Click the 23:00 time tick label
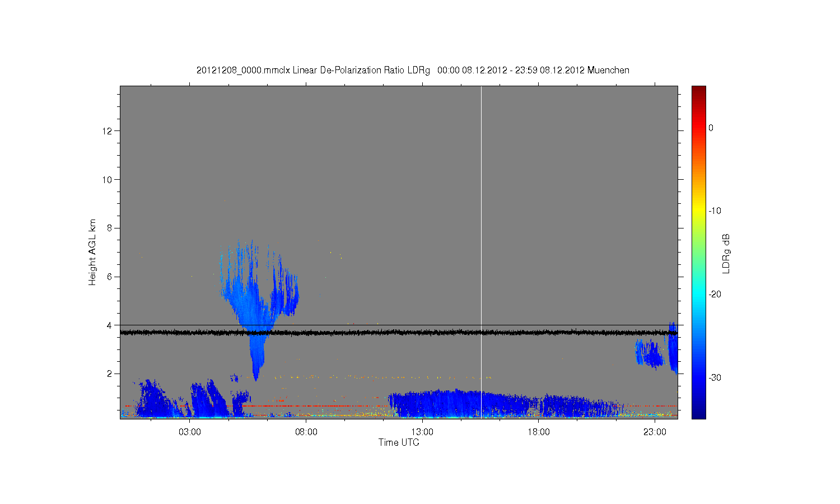Screen dimensions: 840x504 pyautogui.click(x=655, y=432)
